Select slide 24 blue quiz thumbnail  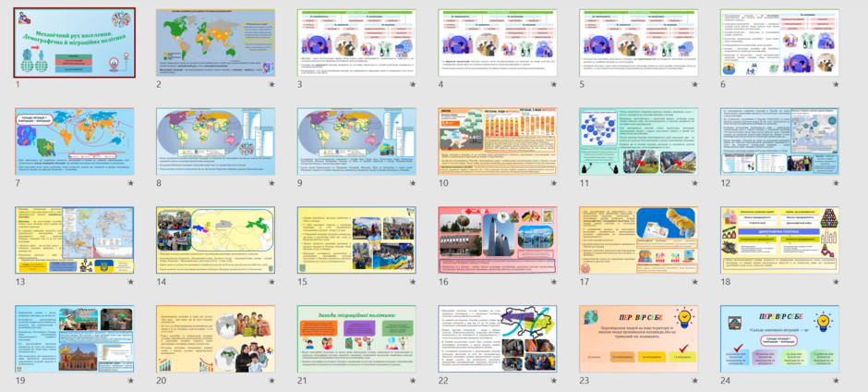click(x=779, y=338)
